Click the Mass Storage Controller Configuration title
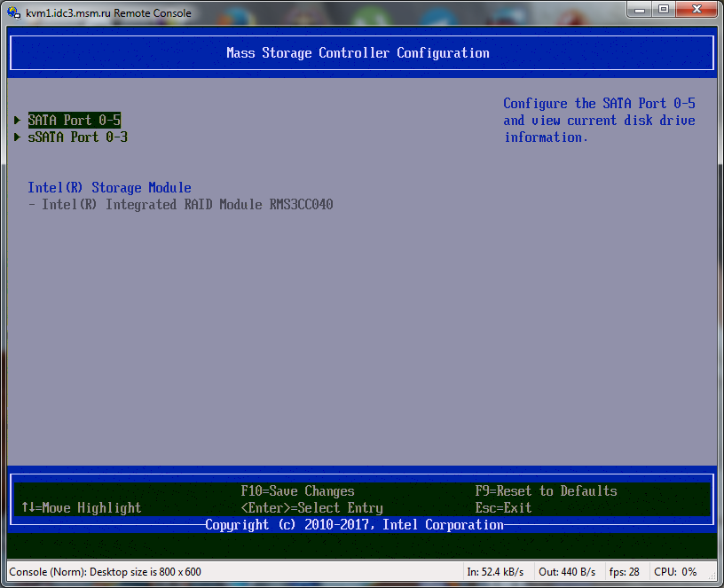Screen dimensions: 724x588 tap(358, 53)
